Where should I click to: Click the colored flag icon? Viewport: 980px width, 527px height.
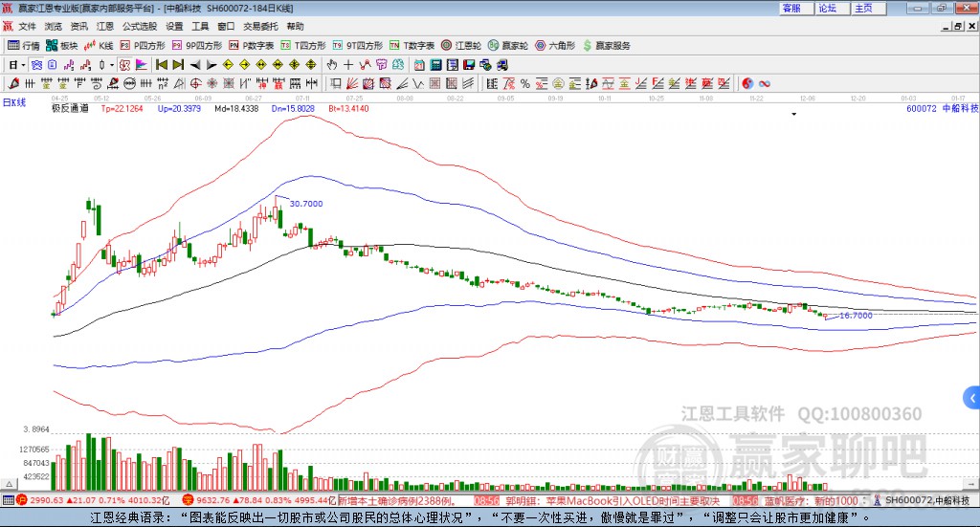point(142,65)
